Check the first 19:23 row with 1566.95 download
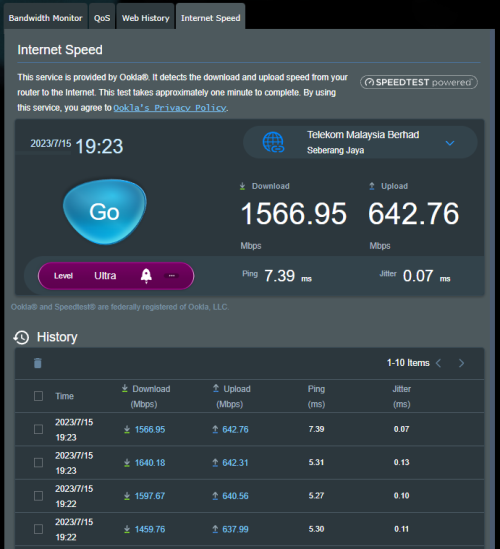This screenshot has width=500, height=549. [38, 429]
